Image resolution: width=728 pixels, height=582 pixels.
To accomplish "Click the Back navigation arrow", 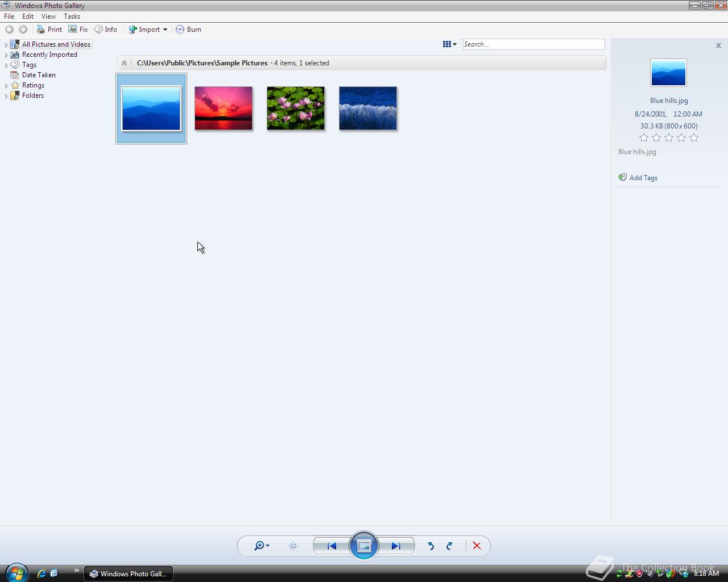I will click(x=9, y=30).
